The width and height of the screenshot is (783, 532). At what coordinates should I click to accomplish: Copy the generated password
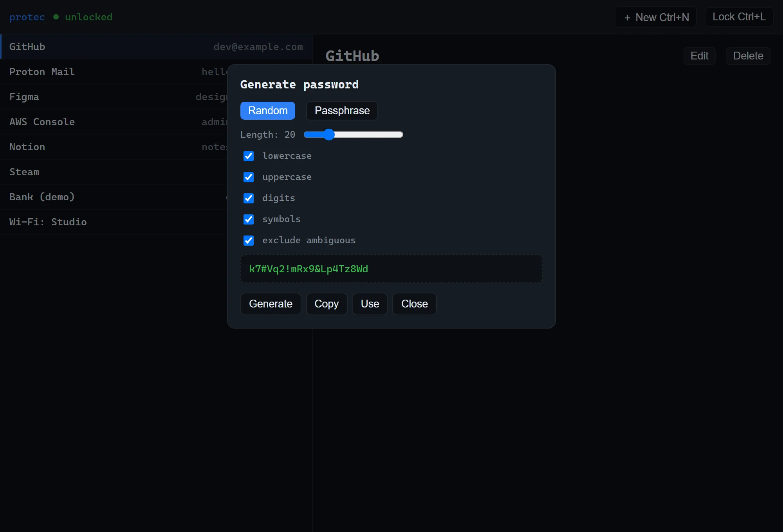(327, 304)
